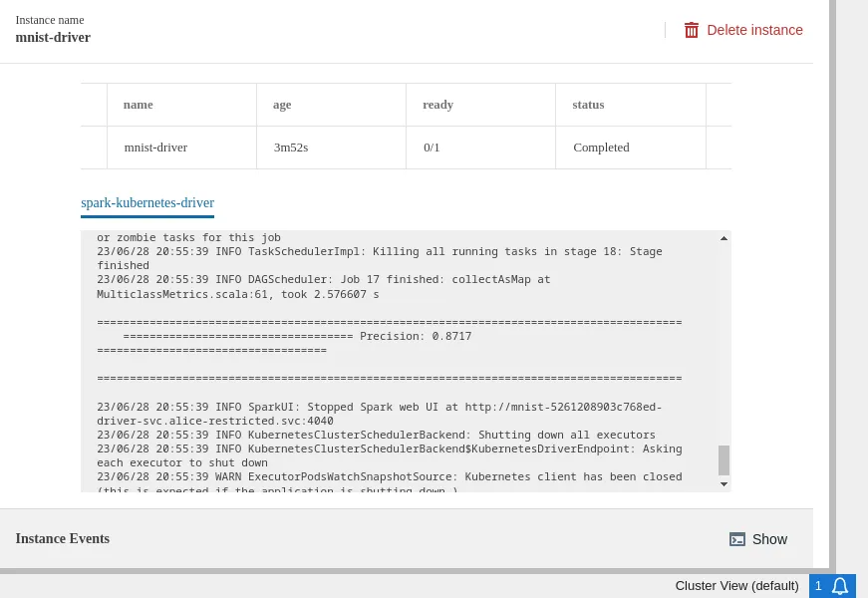Click the log scrollbar down arrow
The width and height of the screenshot is (868, 598).
[723, 484]
